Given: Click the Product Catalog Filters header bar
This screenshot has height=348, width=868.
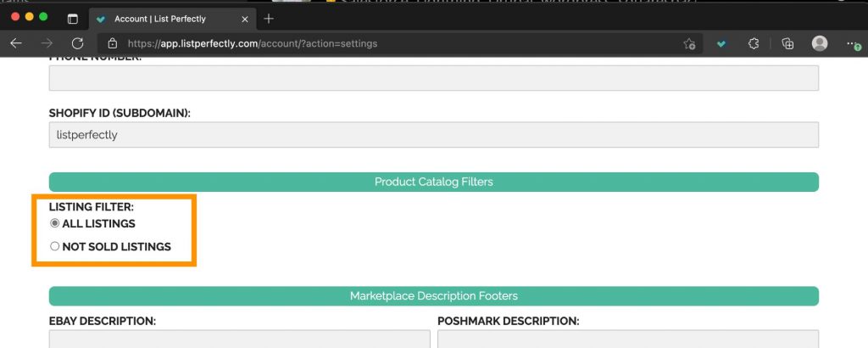Looking at the screenshot, I should pyautogui.click(x=433, y=182).
